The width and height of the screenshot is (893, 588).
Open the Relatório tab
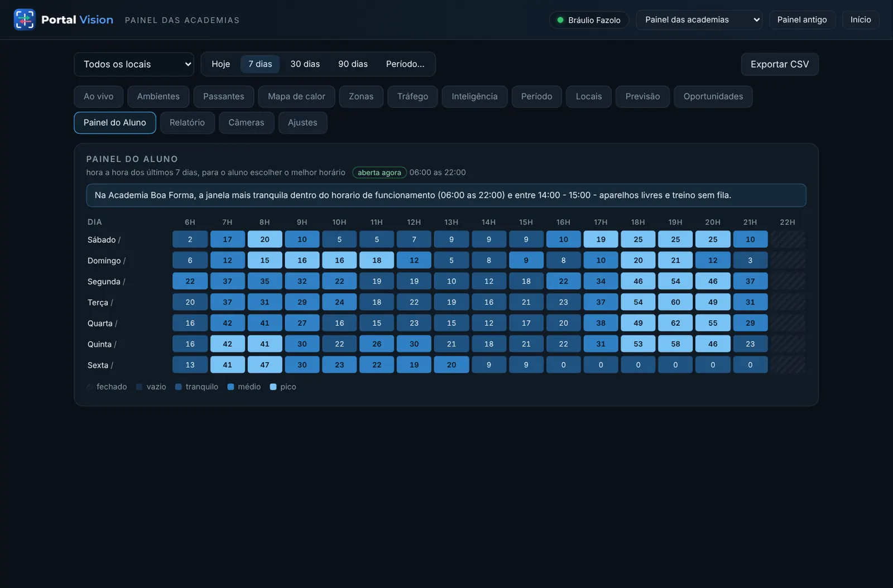[187, 123]
